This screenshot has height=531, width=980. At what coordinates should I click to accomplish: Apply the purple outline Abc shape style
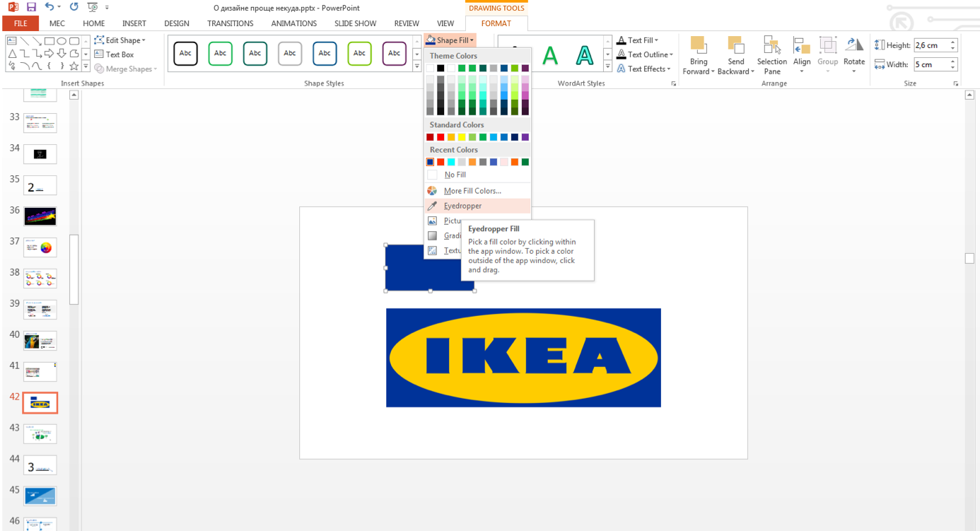point(395,53)
